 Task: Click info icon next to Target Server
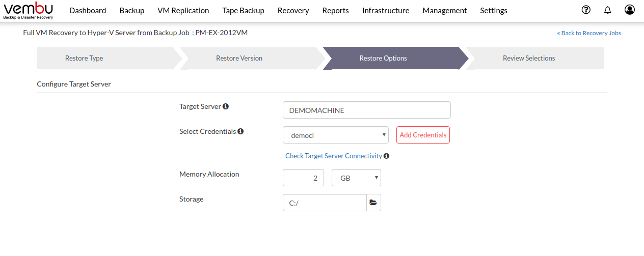point(226,106)
